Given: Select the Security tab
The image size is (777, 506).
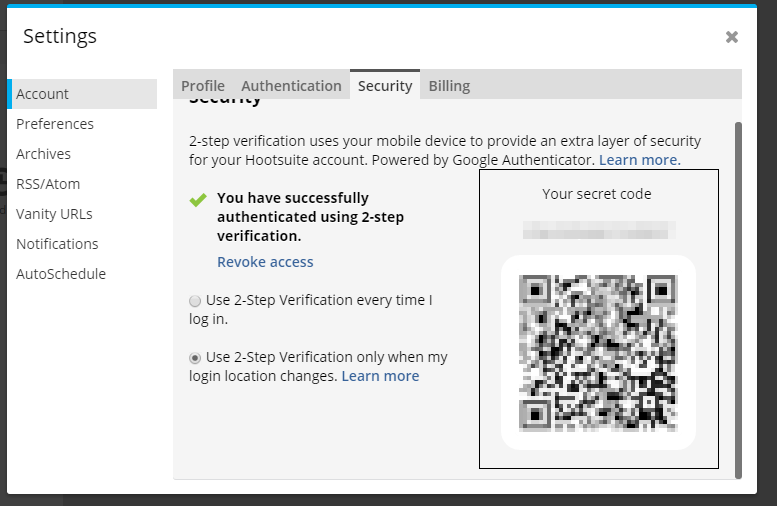Looking at the screenshot, I should (385, 85).
